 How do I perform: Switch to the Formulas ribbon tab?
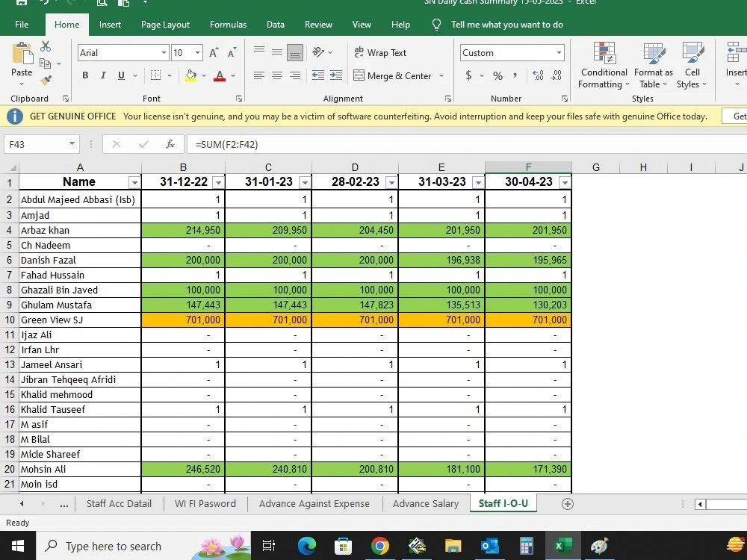click(x=228, y=24)
